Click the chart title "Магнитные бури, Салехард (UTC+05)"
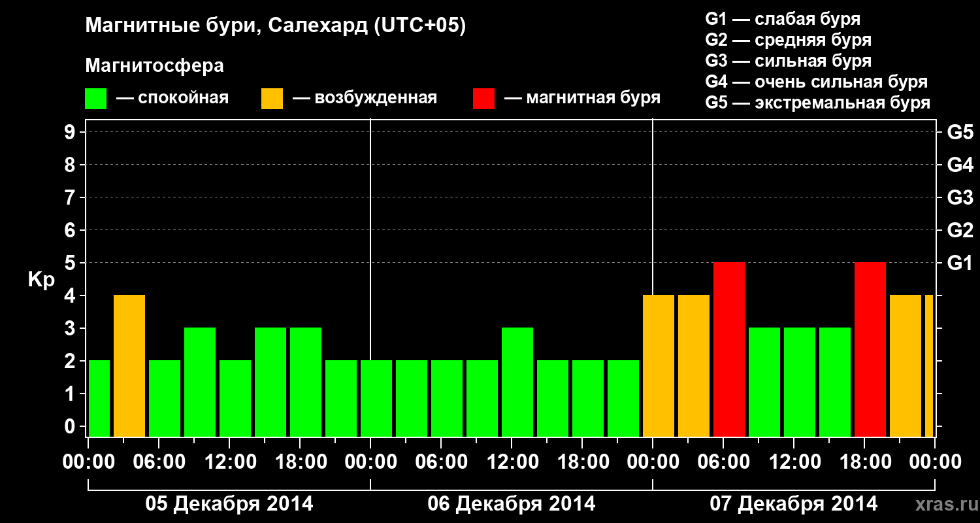Viewport: 980px width, 523px height. [x=276, y=27]
